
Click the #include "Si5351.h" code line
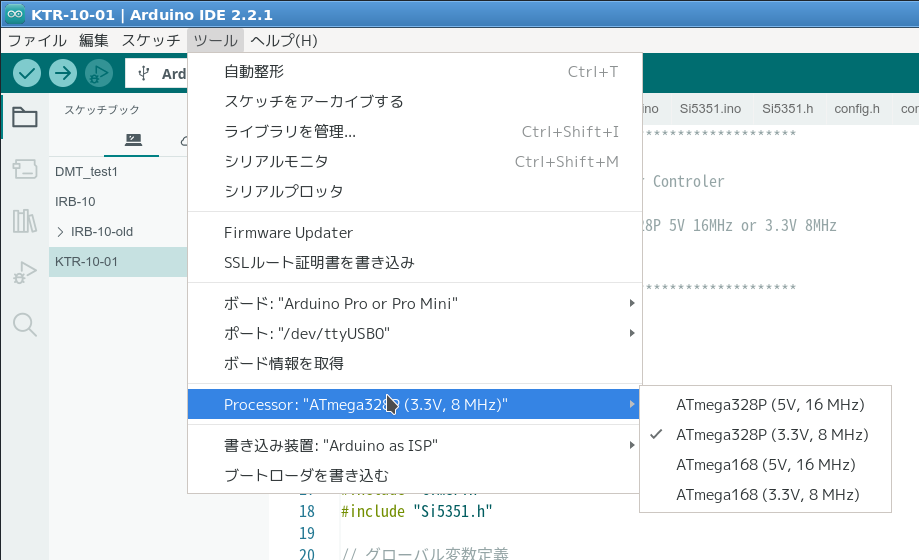point(417,511)
